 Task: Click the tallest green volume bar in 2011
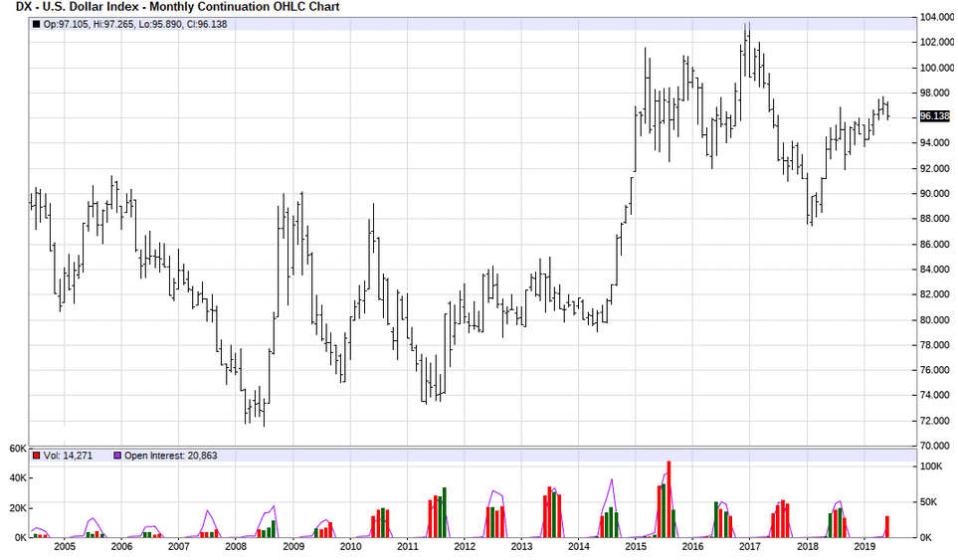444,512
